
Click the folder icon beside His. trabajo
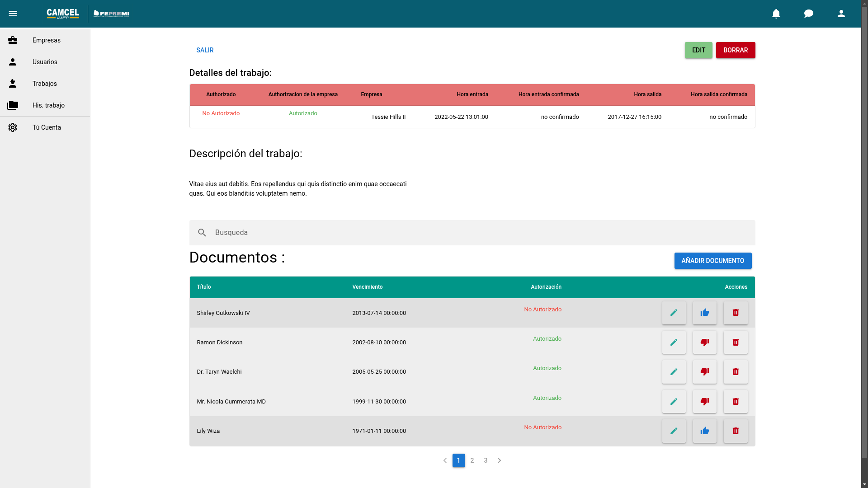[13, 105]
